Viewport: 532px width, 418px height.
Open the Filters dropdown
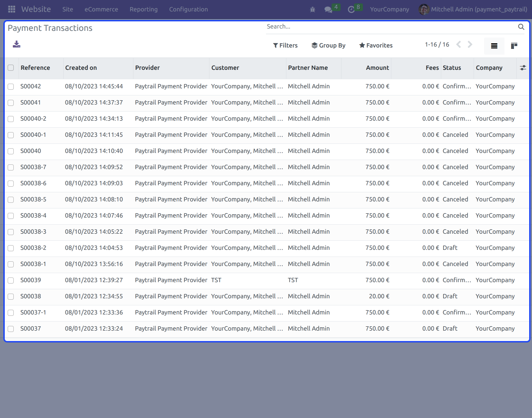(x=285, y=46)
